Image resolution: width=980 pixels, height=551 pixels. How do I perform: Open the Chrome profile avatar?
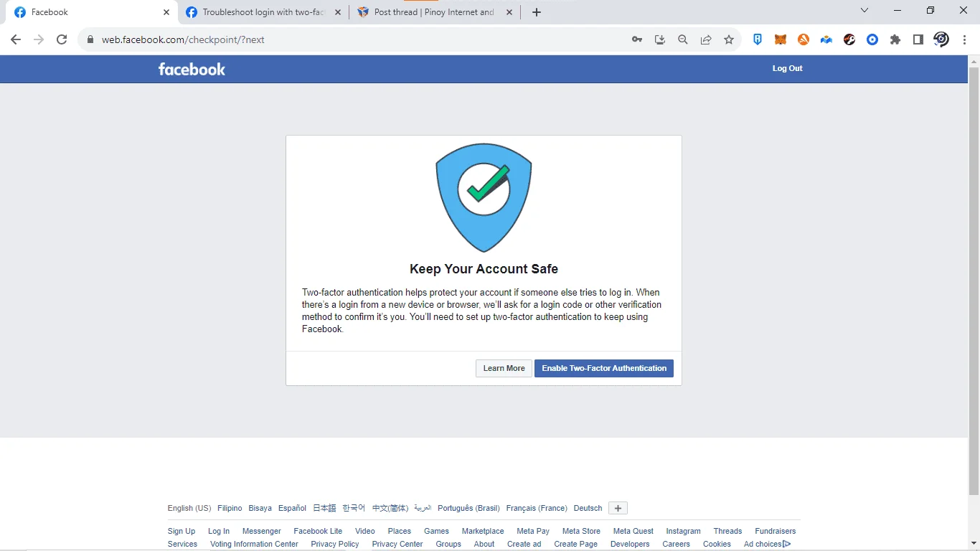tap(941, 39)
